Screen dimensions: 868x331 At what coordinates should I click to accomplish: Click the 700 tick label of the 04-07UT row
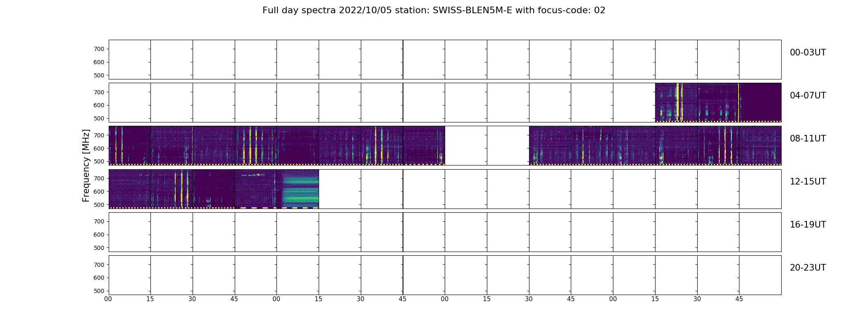click(99, 92)
